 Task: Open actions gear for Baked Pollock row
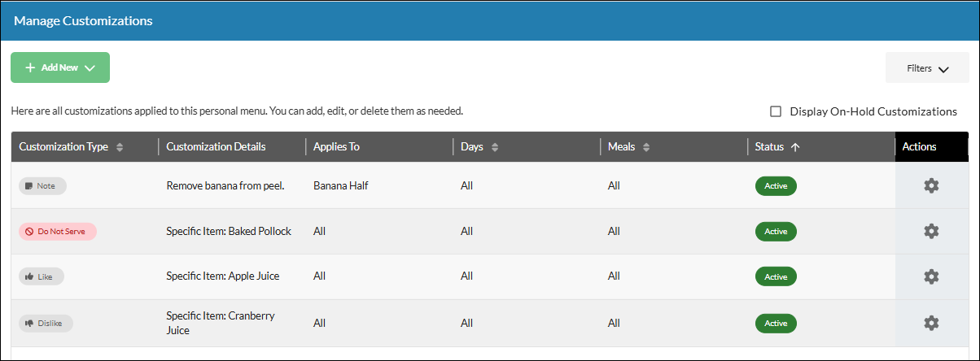pyautogui.click(x=931, y=231)
